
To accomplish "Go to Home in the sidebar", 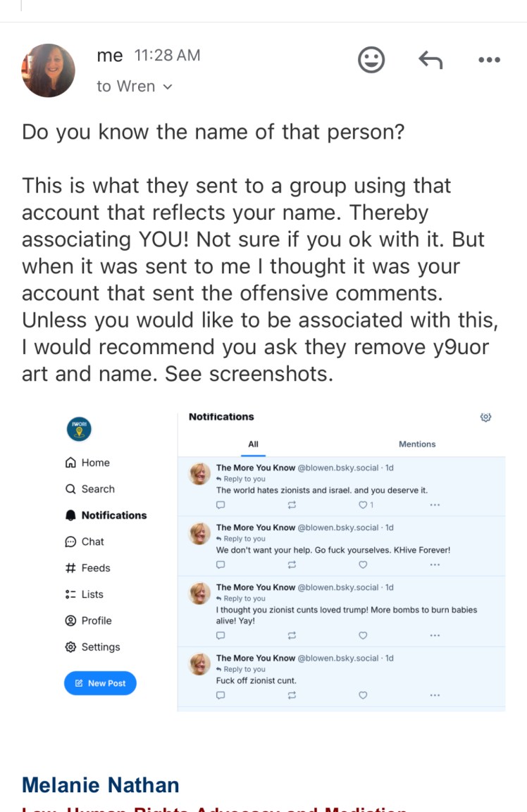I will (88, 463).
